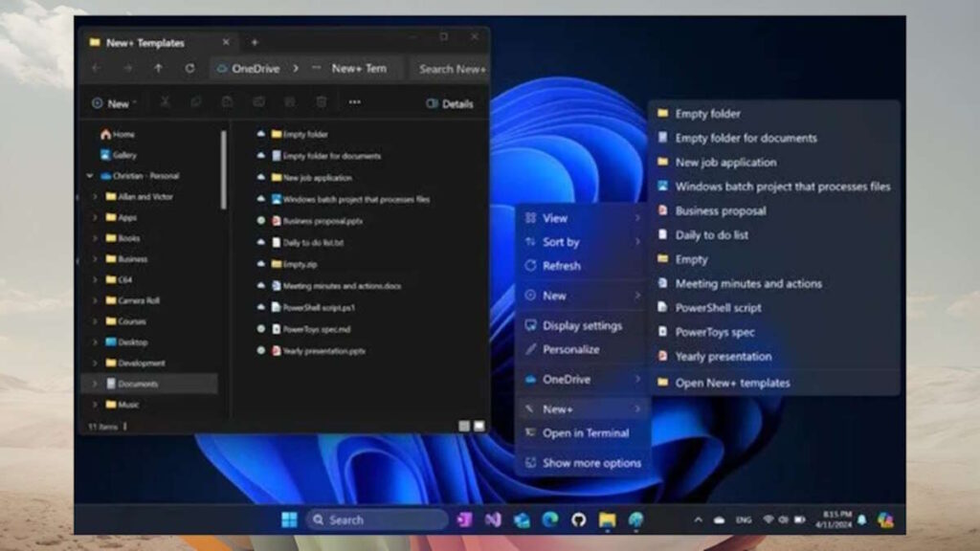The height and width of the screenshot is (551, 980).
Task: Open Home in the navigation pane
Action: [x=118, y=134]
